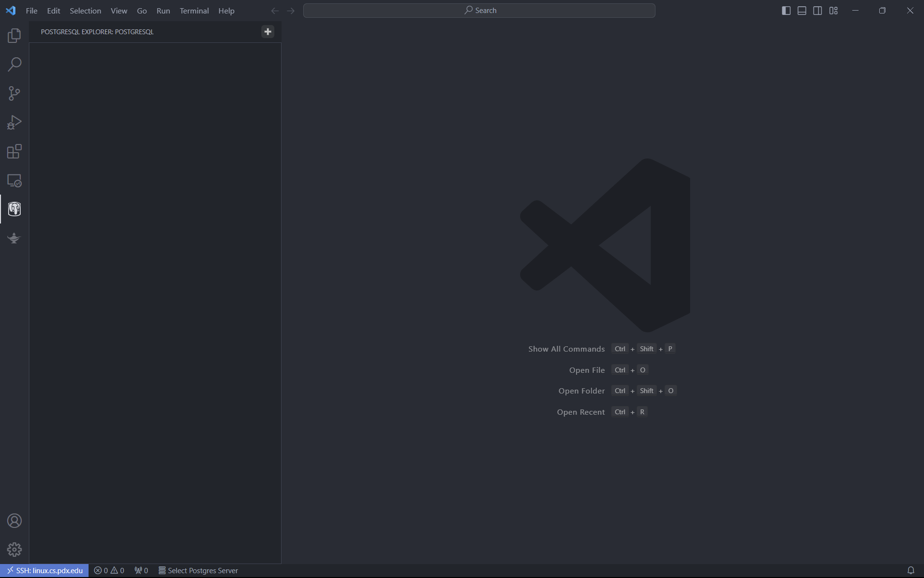Click the SSH linux.cs.pdx.edu remote indicator
This screenshot has width=924, height=578.
coord(44,571)
